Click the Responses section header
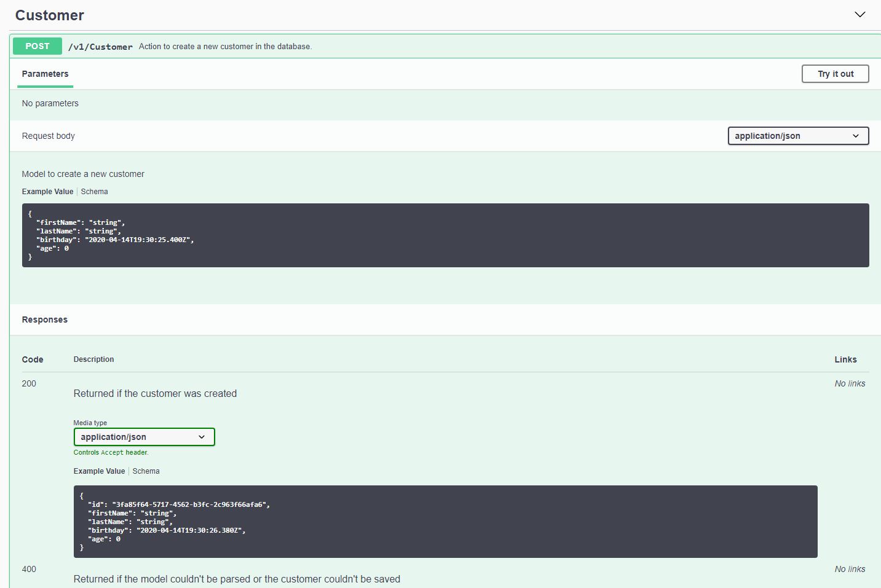Screen dimensions: 881x588 pyautogui.click(x=44, y=319)
